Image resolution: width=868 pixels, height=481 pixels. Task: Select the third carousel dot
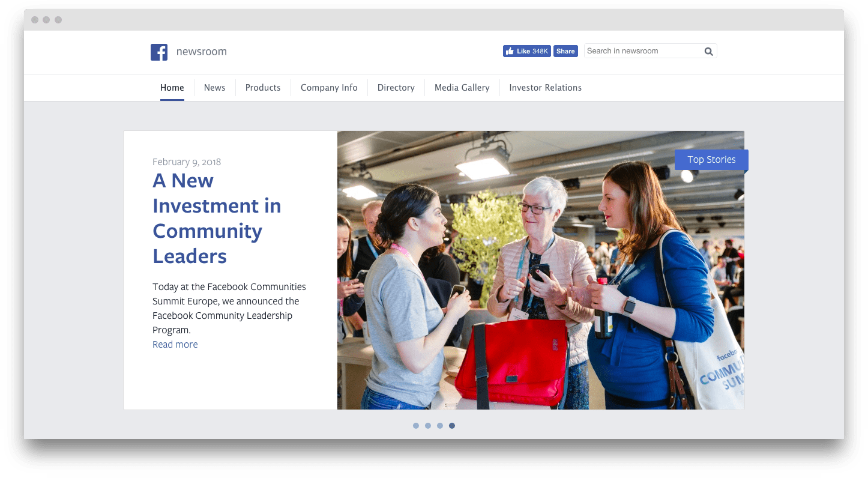(440, 426)
